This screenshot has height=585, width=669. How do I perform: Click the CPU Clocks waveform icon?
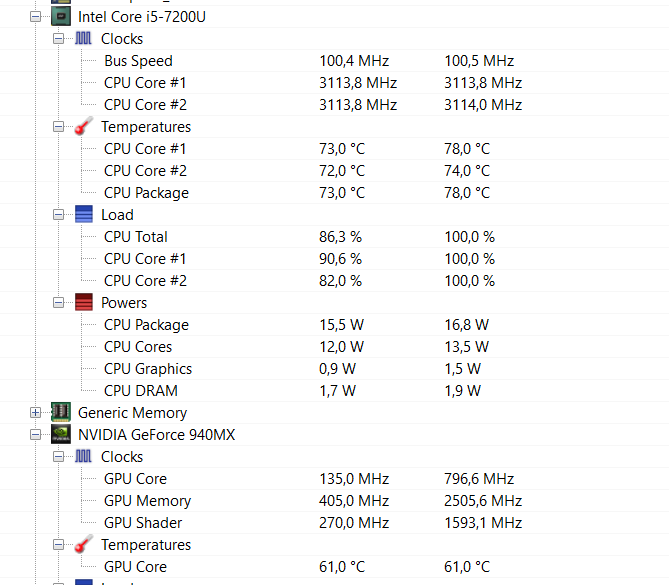(84, 39)
